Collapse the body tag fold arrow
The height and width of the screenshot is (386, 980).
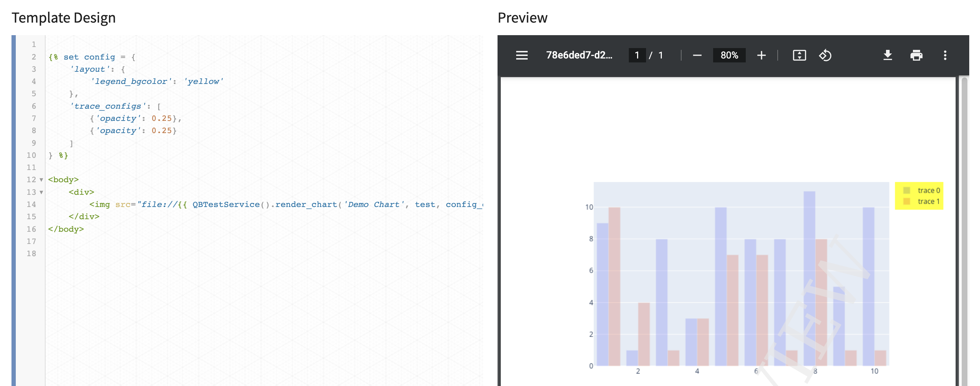tap(42, 180)
